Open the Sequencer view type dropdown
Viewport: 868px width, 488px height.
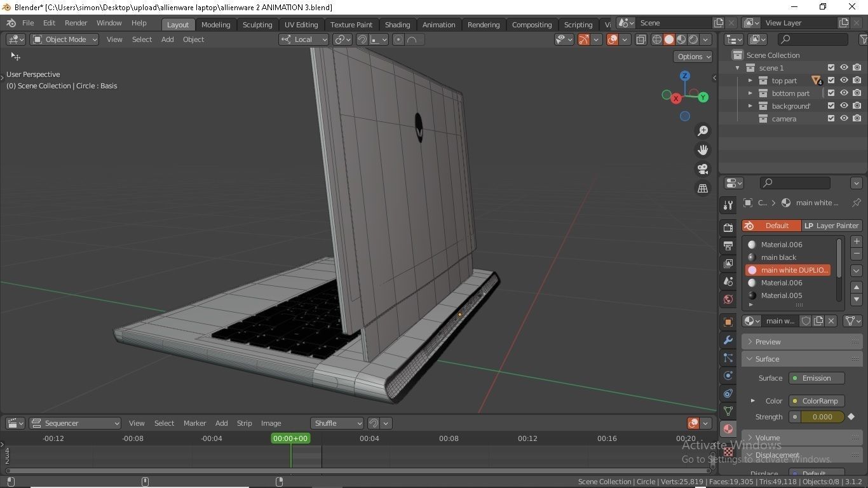tap(75, 423)
